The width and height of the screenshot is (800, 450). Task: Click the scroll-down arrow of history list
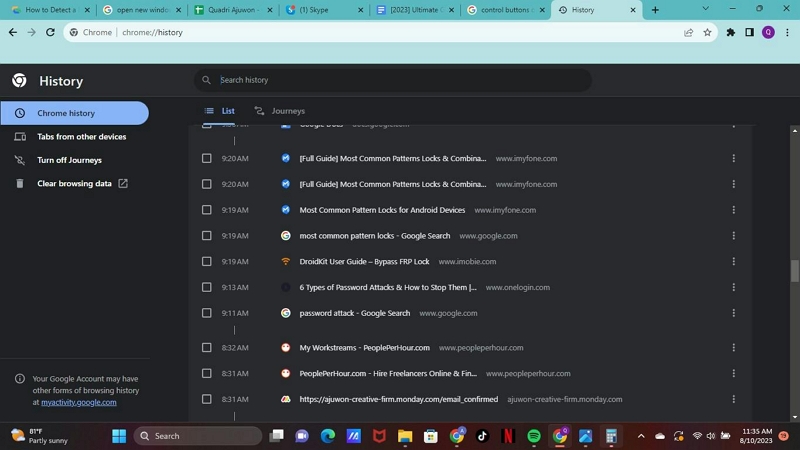795,417
